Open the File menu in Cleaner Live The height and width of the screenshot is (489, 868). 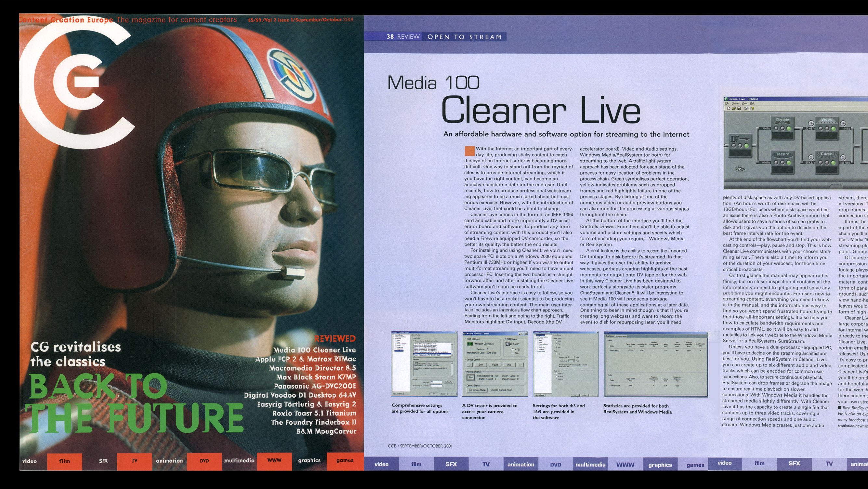coord(728,103)
